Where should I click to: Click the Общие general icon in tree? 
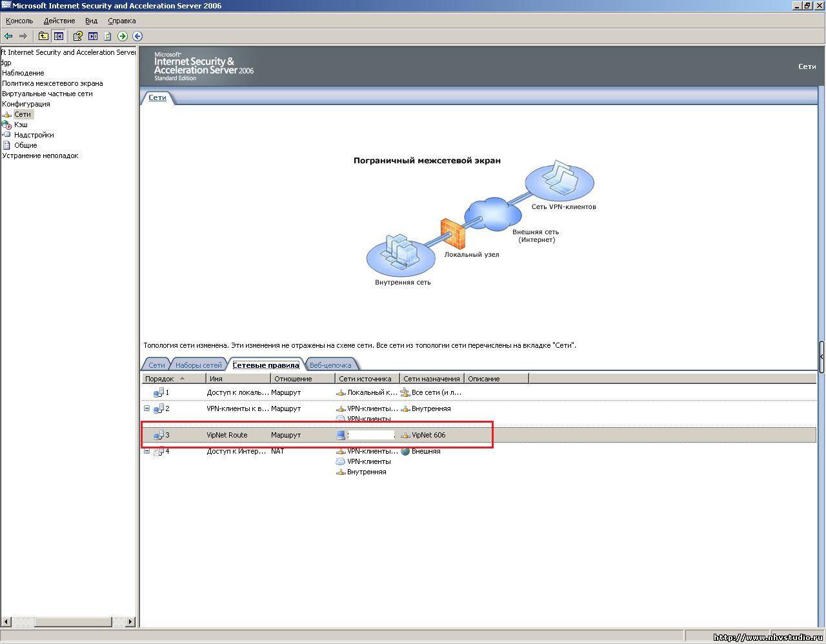(6, 145)
